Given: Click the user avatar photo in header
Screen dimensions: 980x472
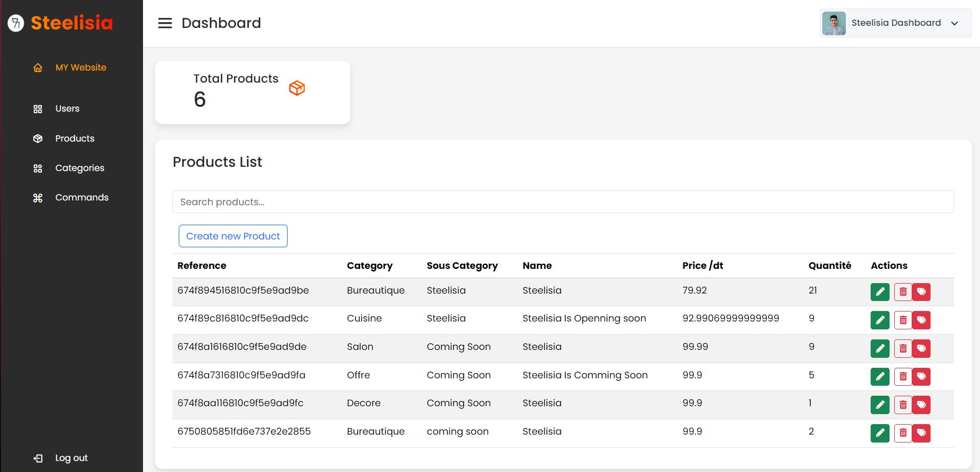Looking at the screenshot, I should click(834, 24).
